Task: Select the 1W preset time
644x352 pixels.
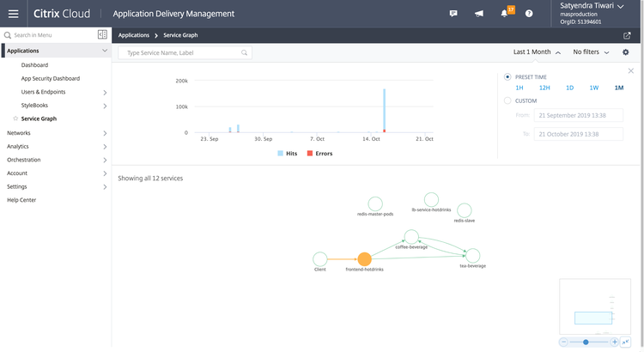Action: click(x=594, y=88)
